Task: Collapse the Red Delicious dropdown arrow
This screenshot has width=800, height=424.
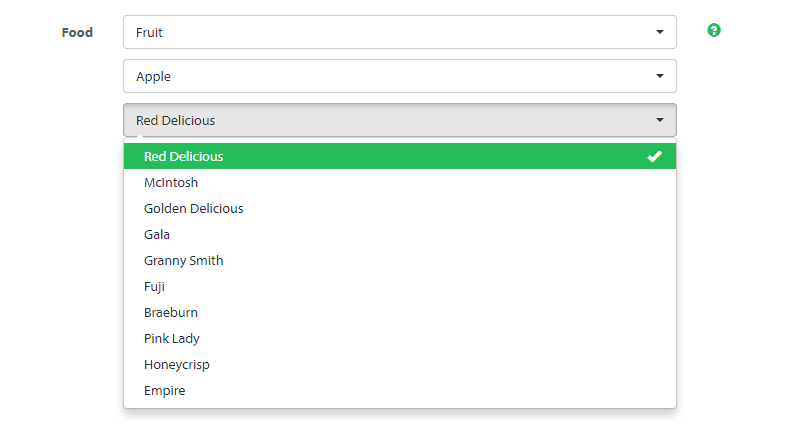Action: pos(660,120)
